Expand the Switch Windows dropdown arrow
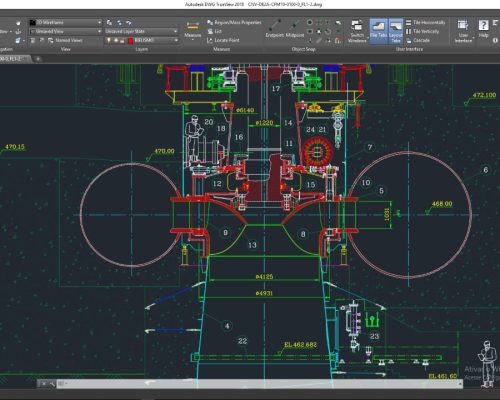The width and height of the screenshot is (500, 400). [x=367, y=37]
